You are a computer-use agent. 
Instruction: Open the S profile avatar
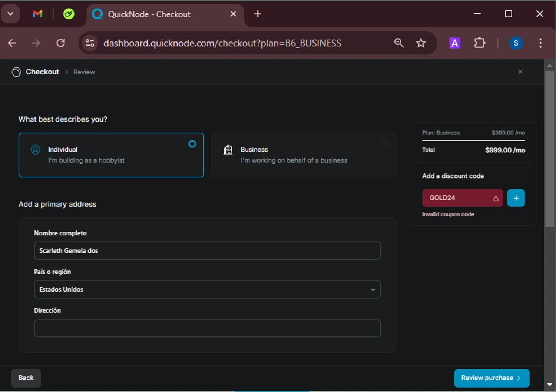[x=516, y=43]
